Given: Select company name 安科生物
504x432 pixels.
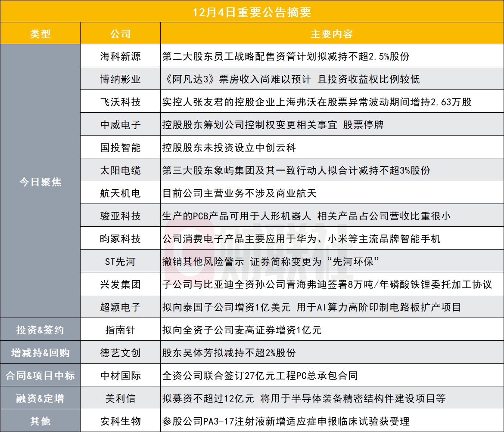Looking at the screenshot, I should (120, 421).
